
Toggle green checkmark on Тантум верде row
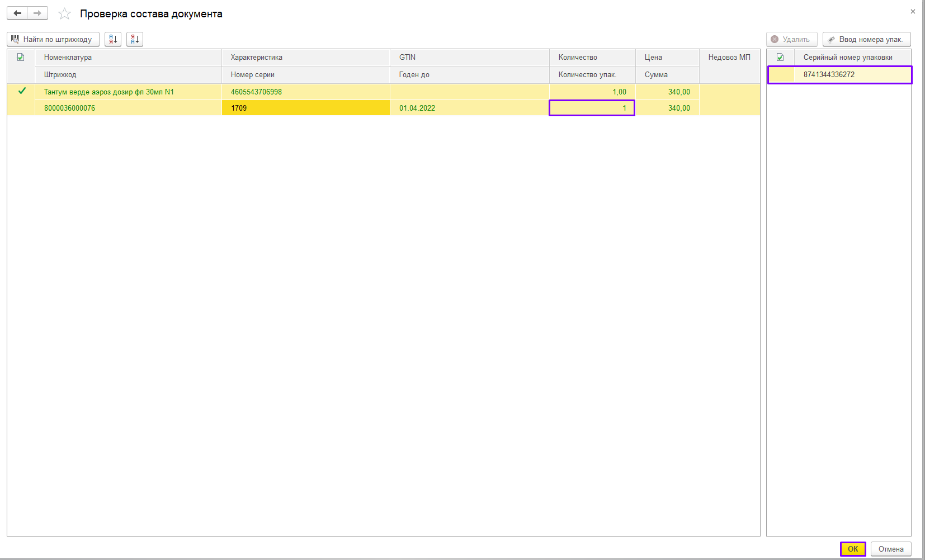[22, 91]
